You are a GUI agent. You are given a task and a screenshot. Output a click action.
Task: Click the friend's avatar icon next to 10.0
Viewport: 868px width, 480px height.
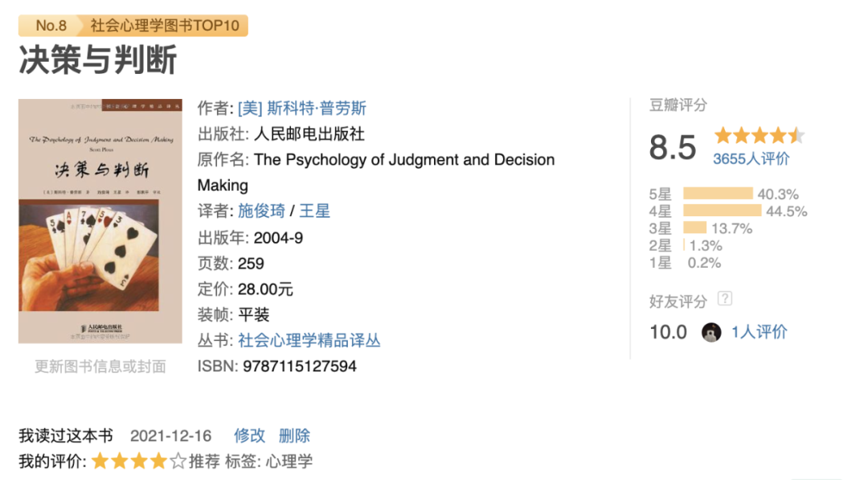click(711, 332)
